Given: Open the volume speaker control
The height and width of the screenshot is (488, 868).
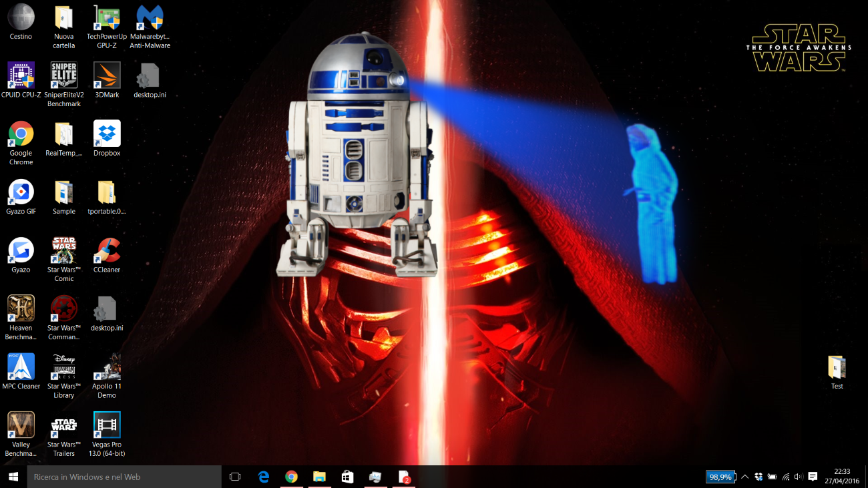Looking at the screenshot, I should click(x=799, y=477).
